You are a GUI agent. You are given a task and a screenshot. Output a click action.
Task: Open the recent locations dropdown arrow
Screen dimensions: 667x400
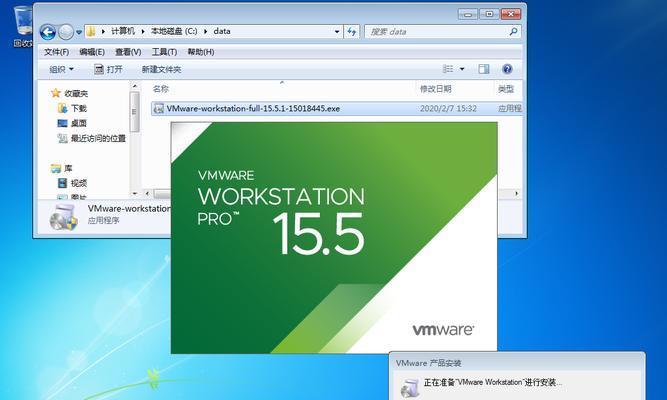(79, 32)
